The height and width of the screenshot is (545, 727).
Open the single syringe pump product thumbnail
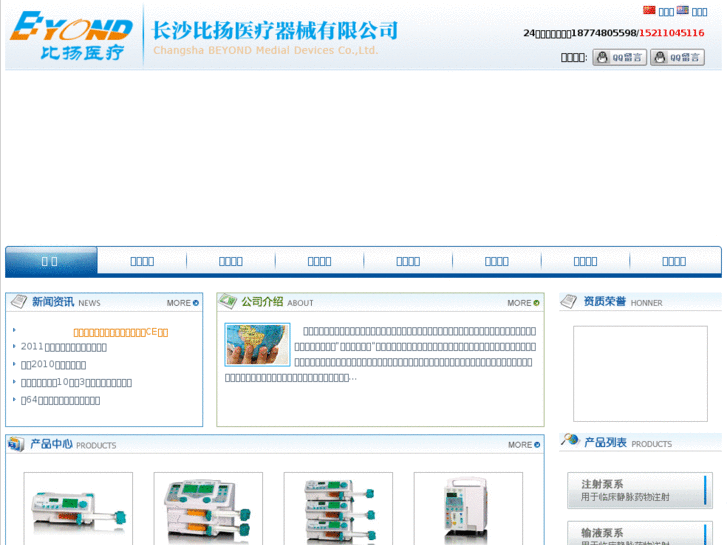pos(78,508)
